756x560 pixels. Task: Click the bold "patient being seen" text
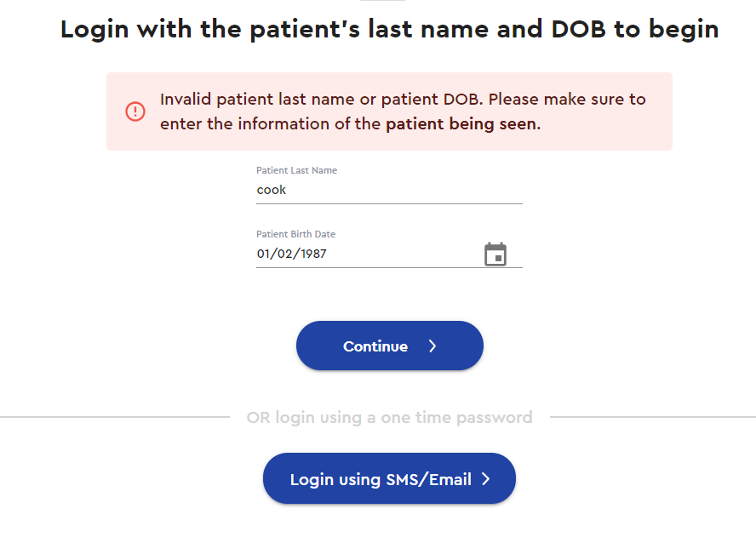pos(463,124)
